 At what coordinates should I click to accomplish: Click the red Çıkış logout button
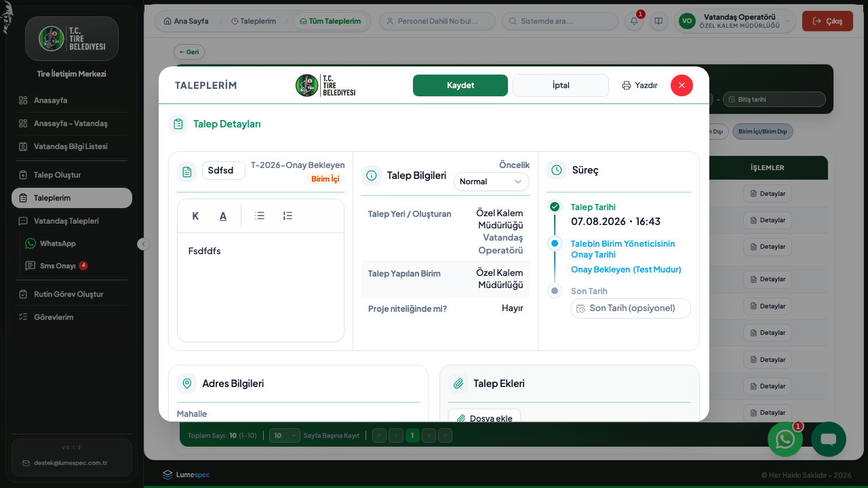point(827,21)
